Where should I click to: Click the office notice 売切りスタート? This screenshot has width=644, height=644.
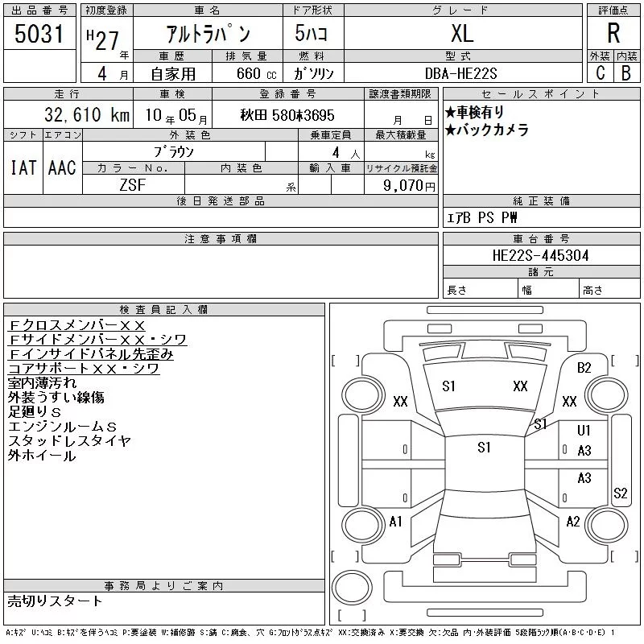coord(55,601)
